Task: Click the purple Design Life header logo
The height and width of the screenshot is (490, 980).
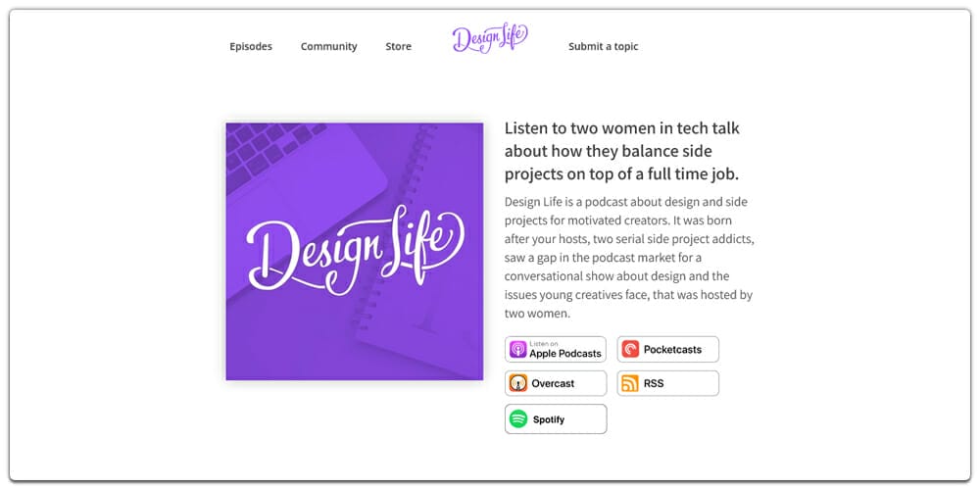Action: 490,38
